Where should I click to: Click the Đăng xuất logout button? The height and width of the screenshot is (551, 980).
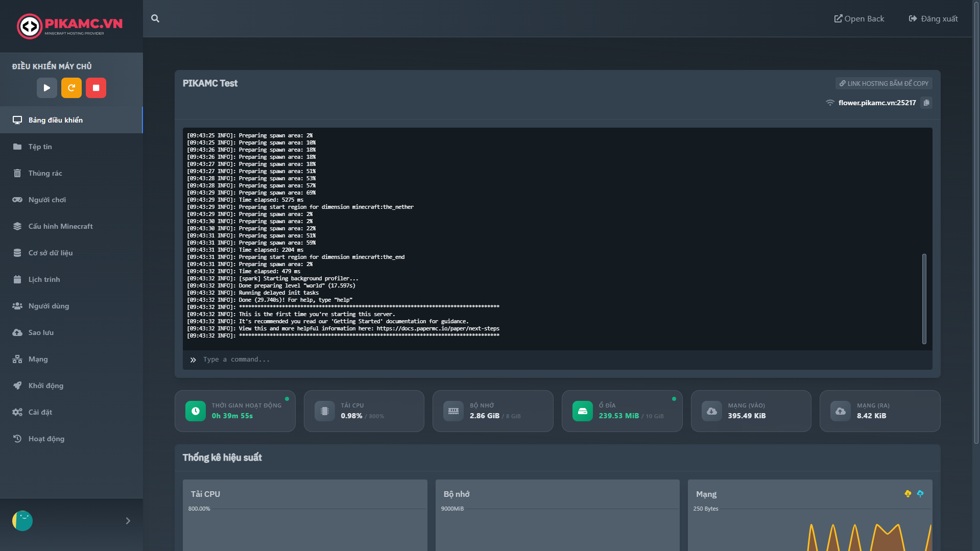tap(933, 19)
